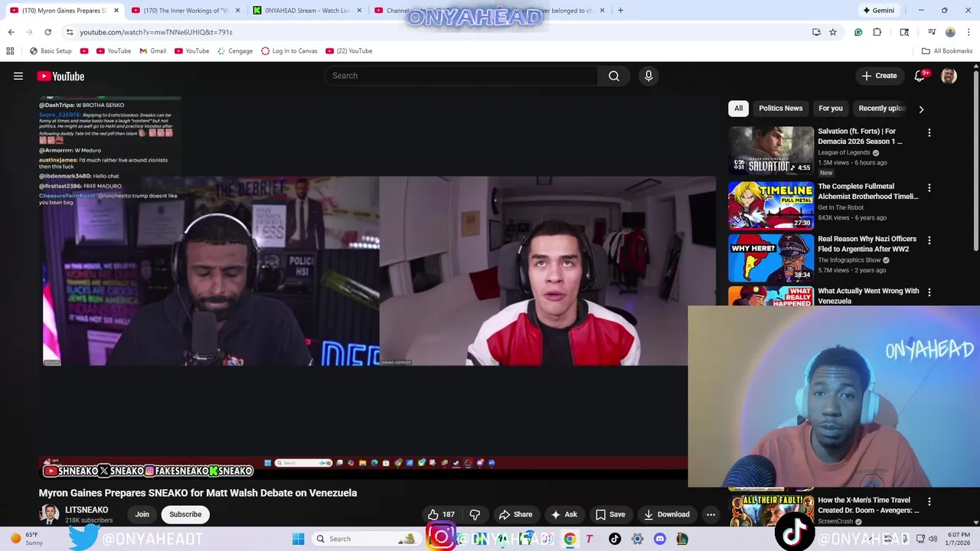Screen dimensions: 980x551
Task: Click taskbar Search box
Action: tap(365, 539)
